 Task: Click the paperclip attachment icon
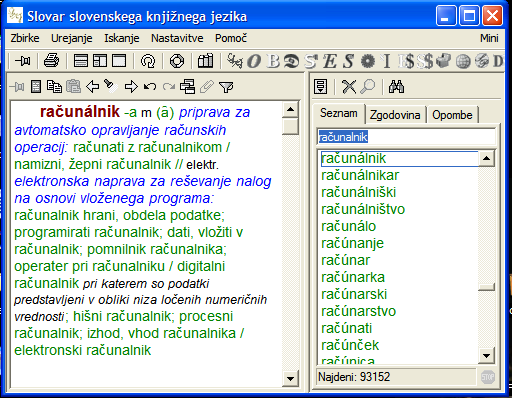[207, 87]
